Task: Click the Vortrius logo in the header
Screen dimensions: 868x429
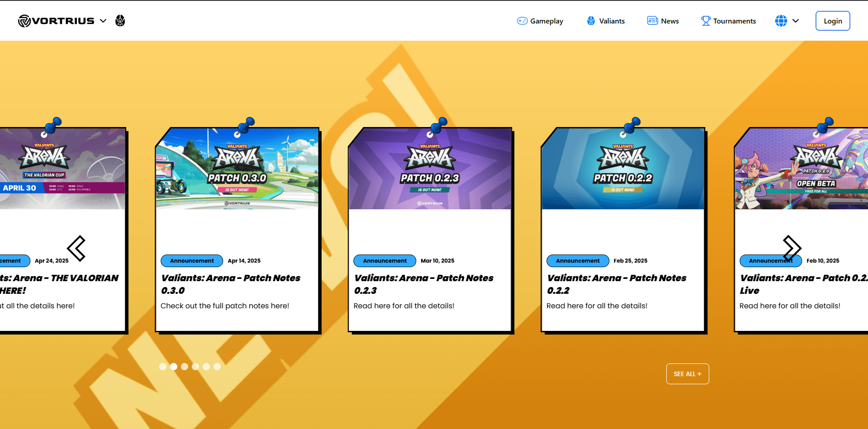Action: pyautogui.click(x=56, y=21)
